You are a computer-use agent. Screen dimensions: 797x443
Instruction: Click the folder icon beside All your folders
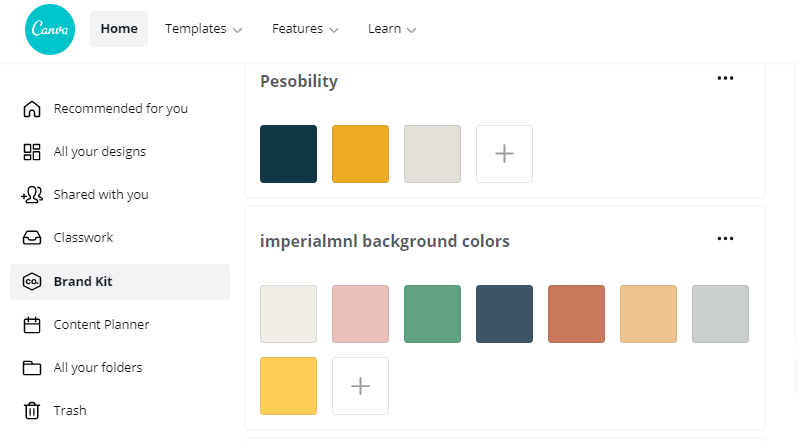[x=32, y=368]
